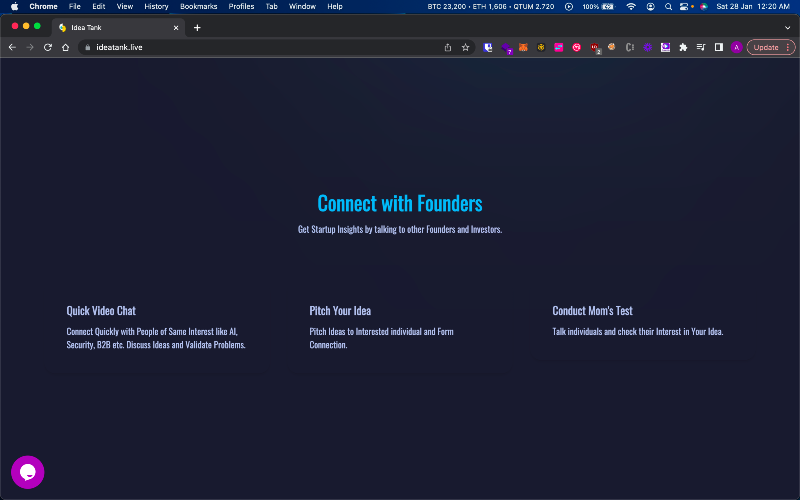Image resolution: width=800 pixels, height=500 pixels.
Task: Click the Conduct Mom's Test heading
Action: 592,311
